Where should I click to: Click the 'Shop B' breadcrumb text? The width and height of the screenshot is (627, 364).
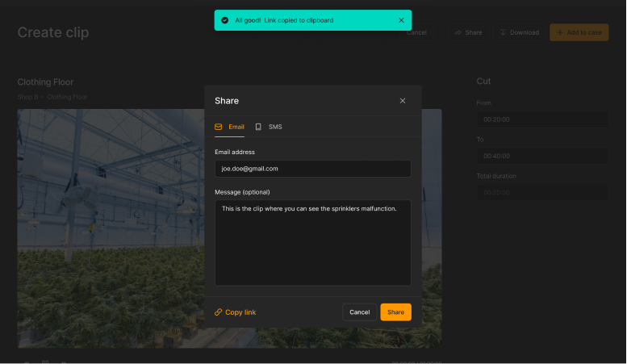tap(28, 97)
